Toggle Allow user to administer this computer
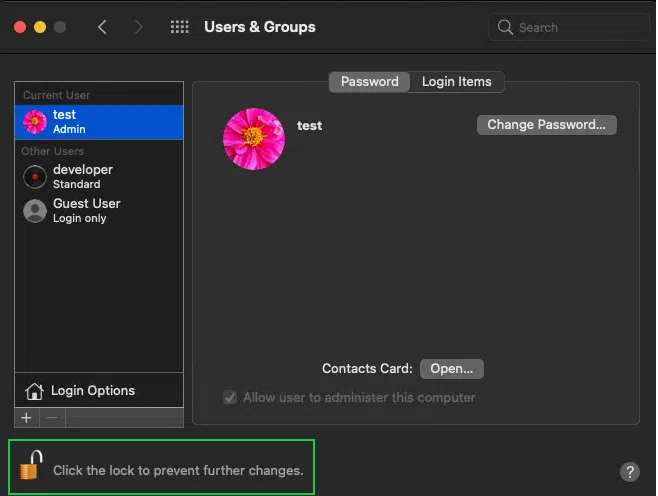Screen dimensions: 658x496 coord(231,397)
